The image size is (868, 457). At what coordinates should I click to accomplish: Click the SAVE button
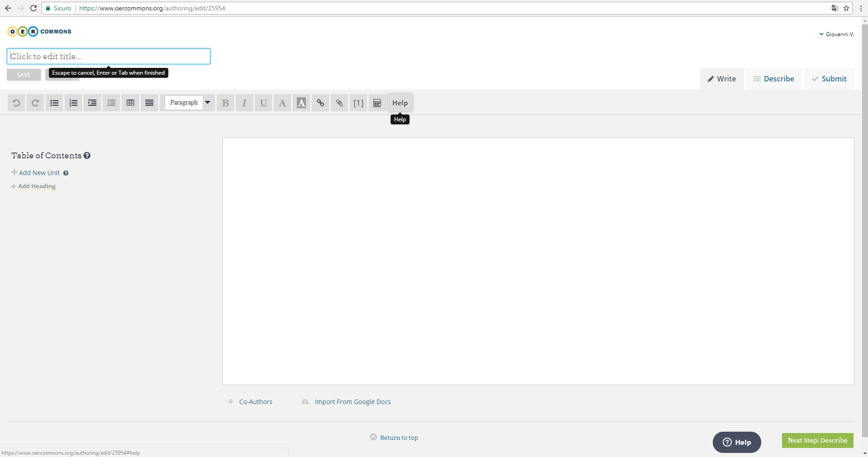click(24, 75)
